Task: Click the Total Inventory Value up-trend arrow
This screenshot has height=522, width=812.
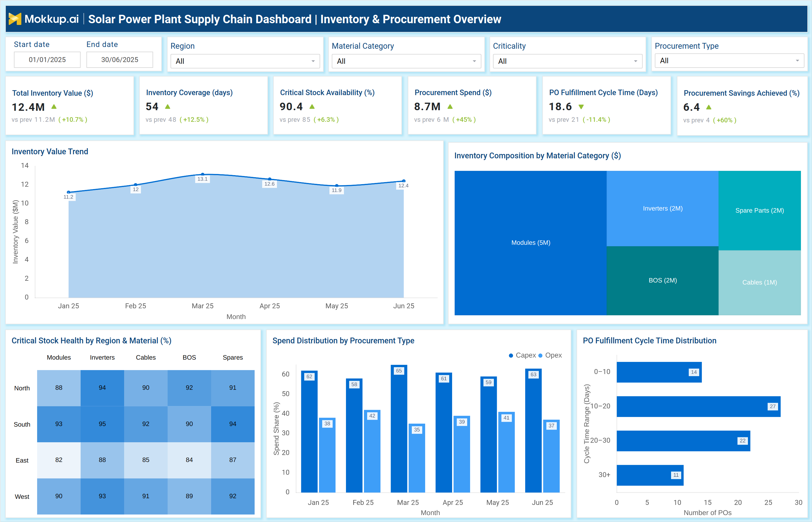Action: coord(54,107)
